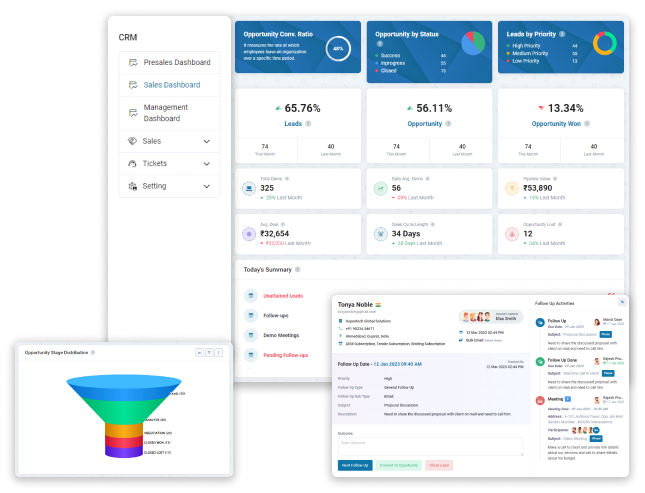Click the Opportunity Won link

[556, 124]
